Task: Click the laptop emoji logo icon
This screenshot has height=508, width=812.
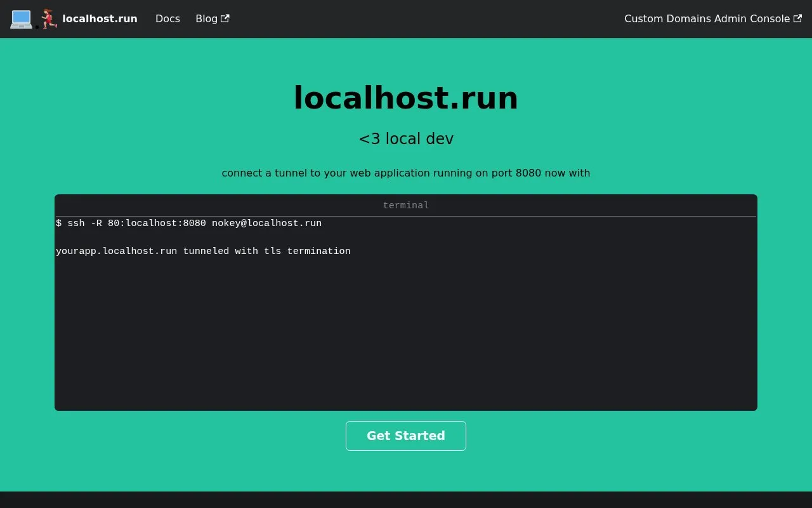Action: coord(21,19)
